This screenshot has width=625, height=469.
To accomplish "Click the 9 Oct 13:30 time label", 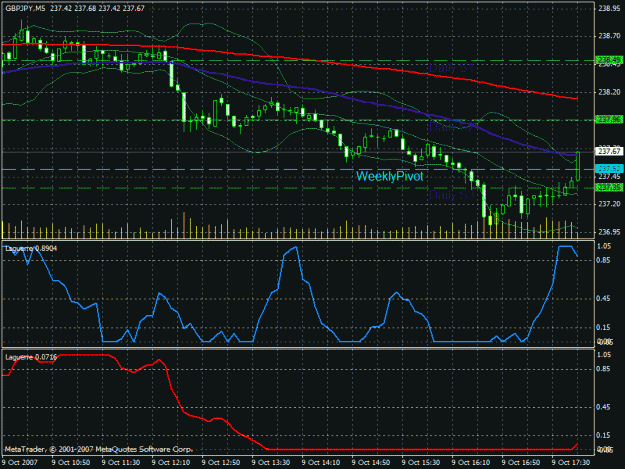I will point(271,463).
